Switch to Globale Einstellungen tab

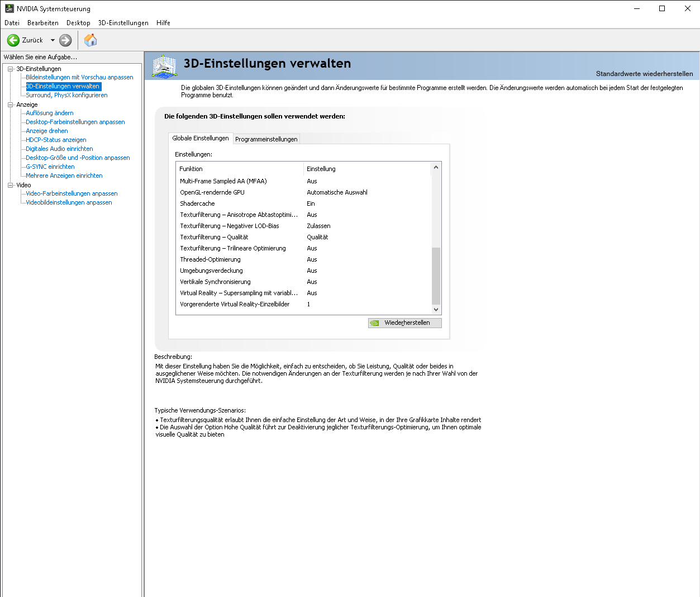[x=201, y=138]
